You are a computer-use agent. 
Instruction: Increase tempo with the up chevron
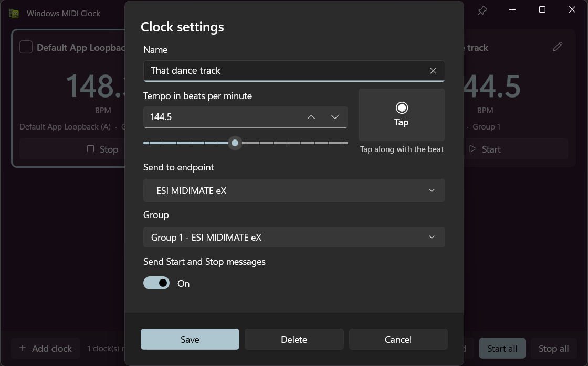pos(311,117)
